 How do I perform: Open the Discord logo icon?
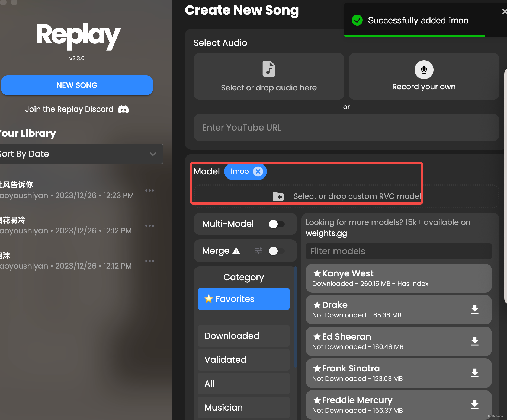(x=123, y=109)
